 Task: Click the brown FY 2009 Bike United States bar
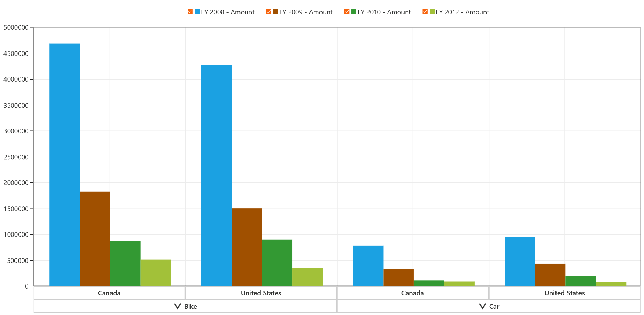coord(247,247)
